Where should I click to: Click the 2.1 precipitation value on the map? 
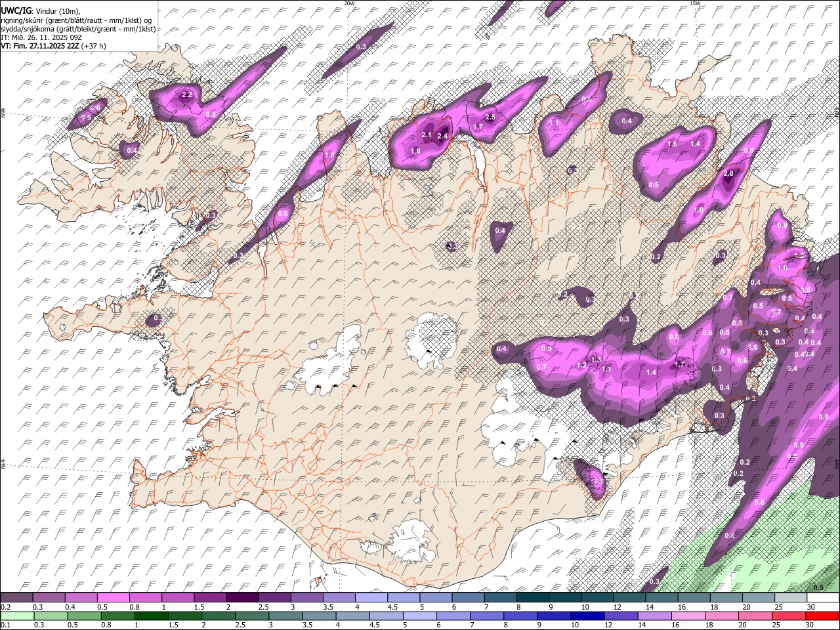[x=427, y=135]
